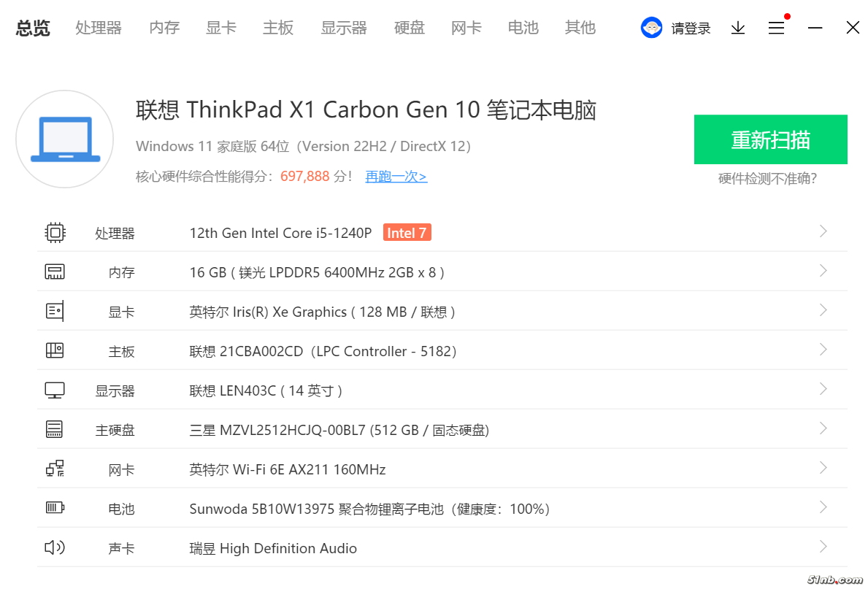The height and width of the screenshot is (589, 868).
Task: Click the 显示器 row label
Action: 115,390
